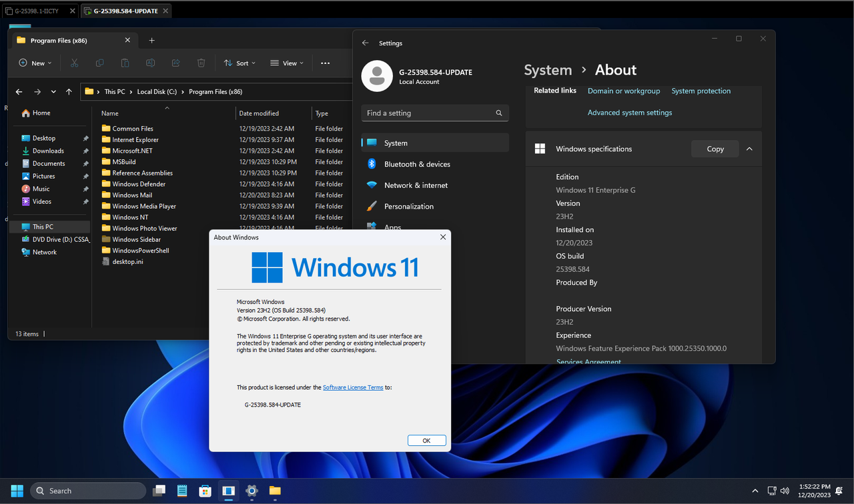The image size is (854, 504).
Task: Select Network in the navigation pane
Action: pyautogui.click(x=45, y=252)
